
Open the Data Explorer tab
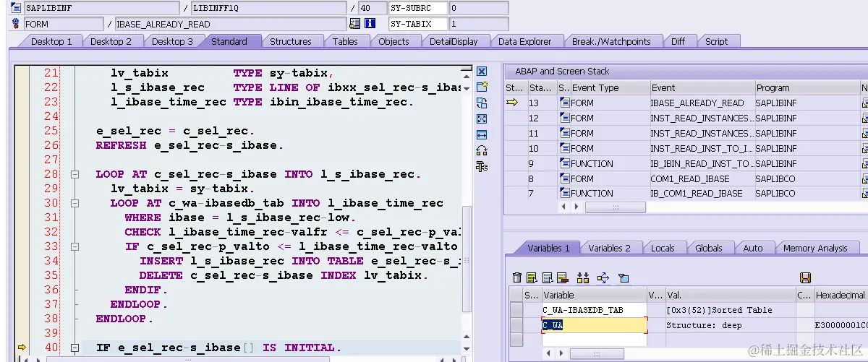(x=524, y=41)
